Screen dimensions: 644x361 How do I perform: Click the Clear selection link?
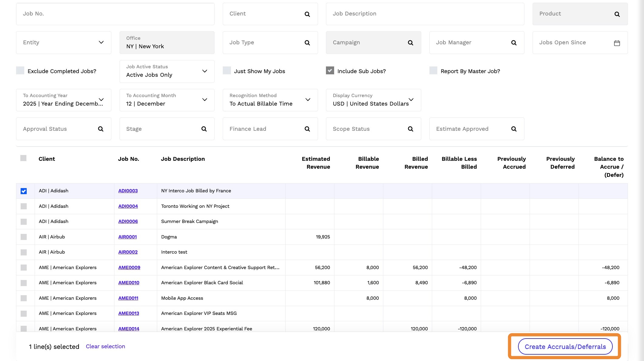pyautogui.click(x=105, y=346)
